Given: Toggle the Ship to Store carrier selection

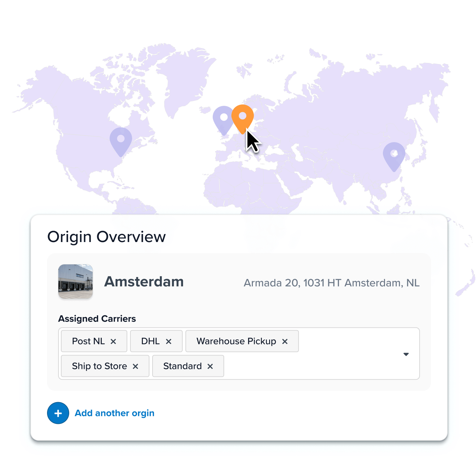Looking at the screenshot, I should (99, 366).
